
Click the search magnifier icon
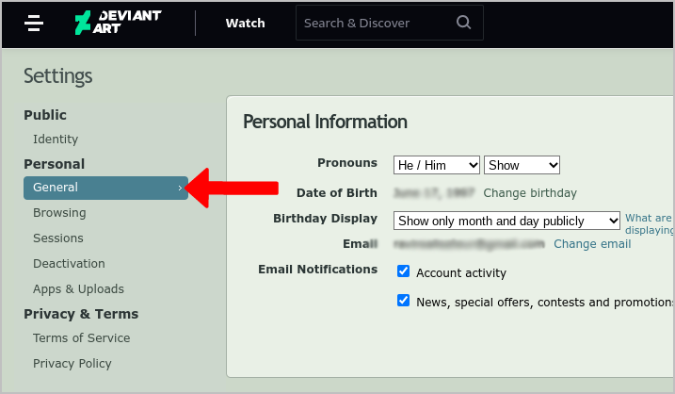tap(464, 22)
